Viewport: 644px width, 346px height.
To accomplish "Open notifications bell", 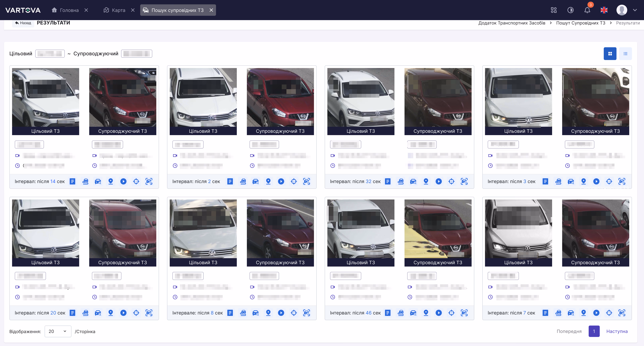I will [587, 10].
